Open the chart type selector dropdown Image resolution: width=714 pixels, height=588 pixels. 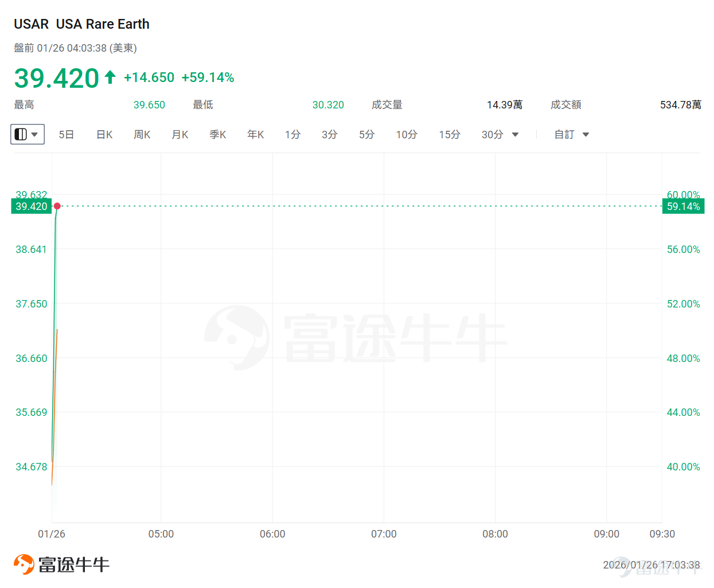coord(28,134)
